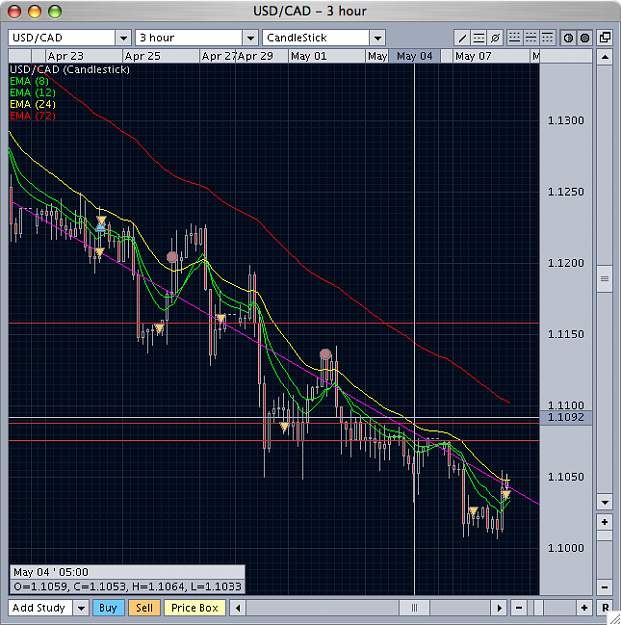Image resolution: width=621 pixels, height=625 pixels.
Task: Click the pink circle marker near May 02
Action: click(x=326, y=354)
